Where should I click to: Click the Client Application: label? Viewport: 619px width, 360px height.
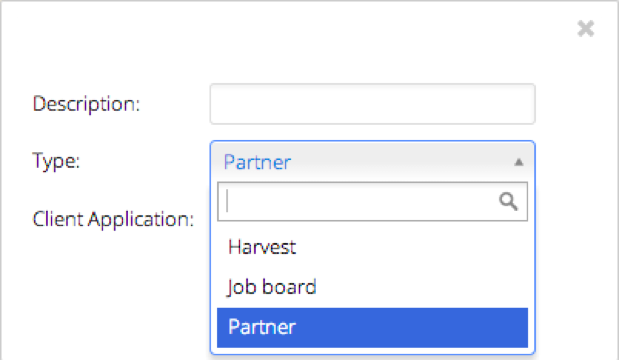click(x=113, y=219)
